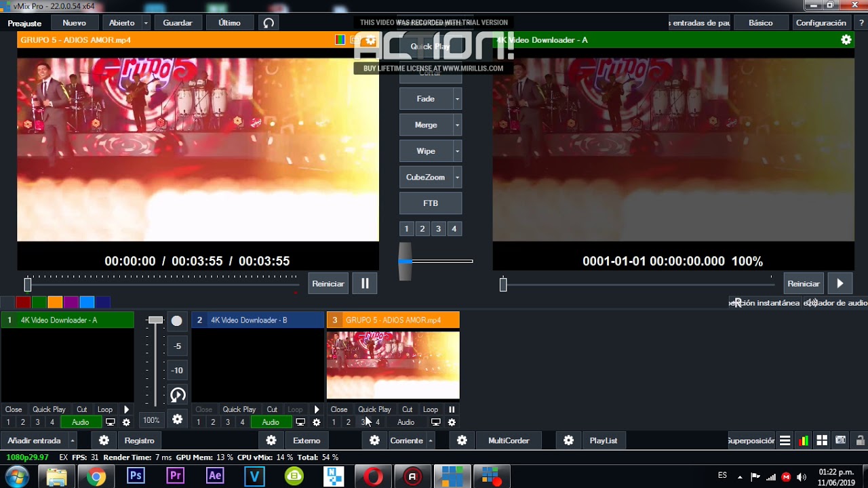868x488 pixels.
Task: Open Configuración at top right
Action: pos(821,23)
